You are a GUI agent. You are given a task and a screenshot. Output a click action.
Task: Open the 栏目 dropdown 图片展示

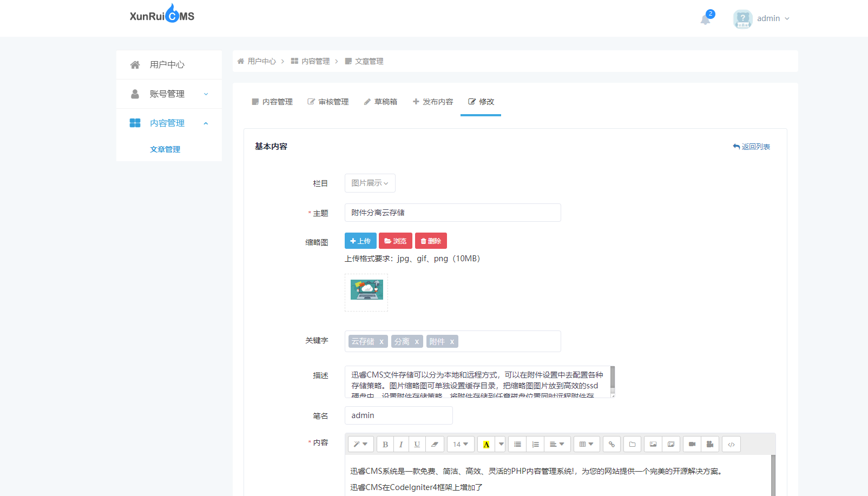point(370,183)
